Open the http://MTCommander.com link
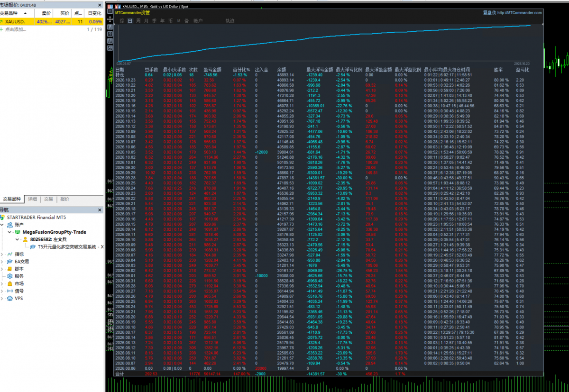This screenshot has width=569, height=392. pyautogui.click(x=520, y=13)
